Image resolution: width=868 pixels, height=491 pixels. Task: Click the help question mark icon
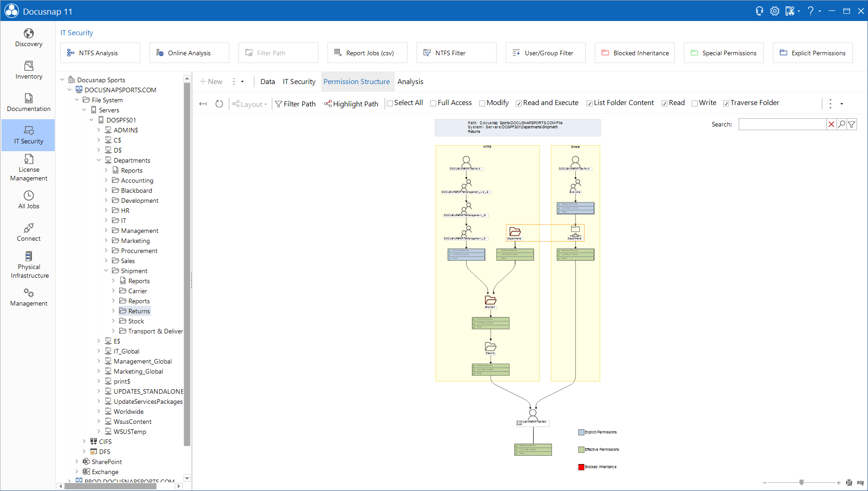coord(811,11)
